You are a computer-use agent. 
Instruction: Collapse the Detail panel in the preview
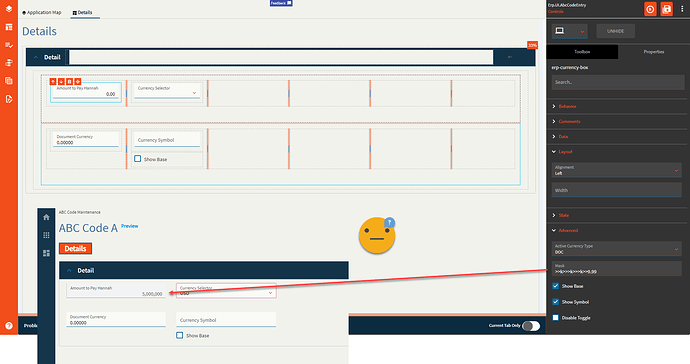[x=69, y=271]
